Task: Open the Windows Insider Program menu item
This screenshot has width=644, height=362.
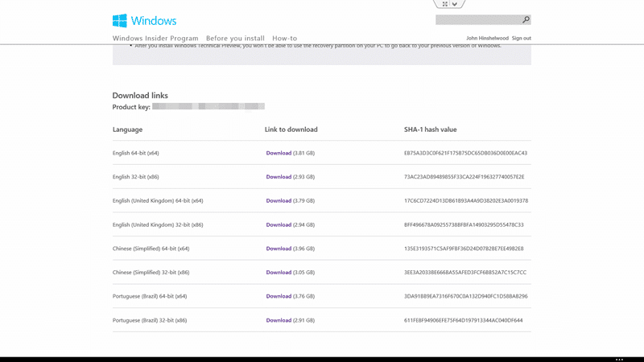Action: [x=155, y=38]
